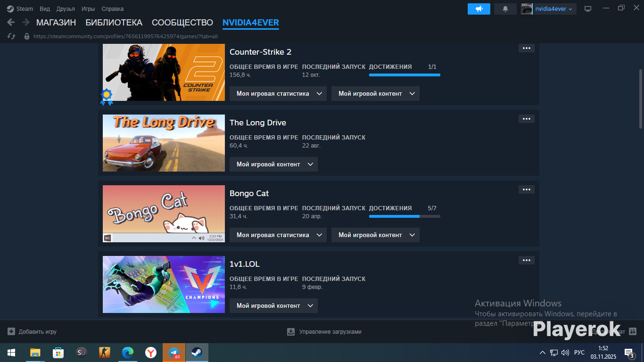The image size is (644, 362).
Task: Open The Long Drive game thumbnail
Action: 164,143
